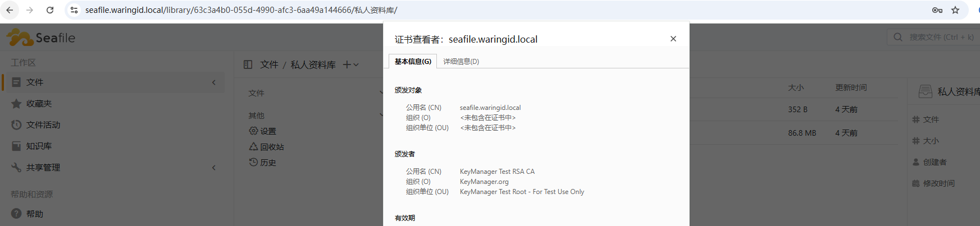Open 回收站 trash in the library menu
980x226 pixels.
click(272, 147)
